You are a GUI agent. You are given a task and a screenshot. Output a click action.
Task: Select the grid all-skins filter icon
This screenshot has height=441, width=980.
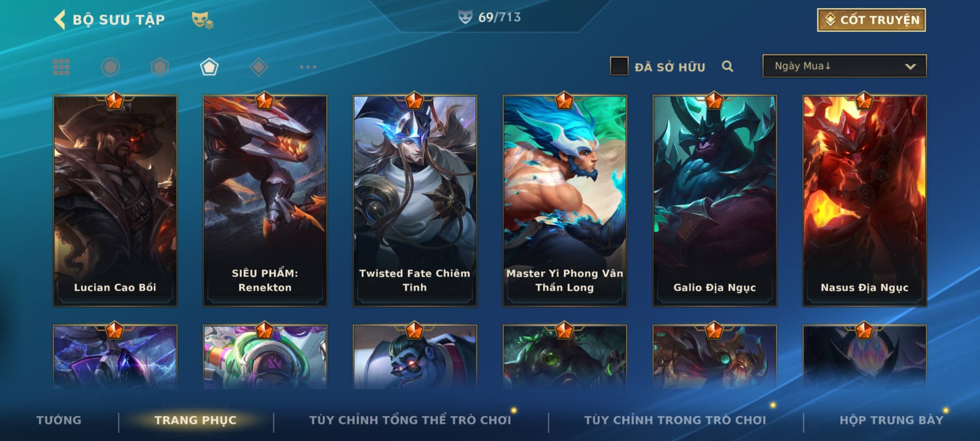pos(61,67)
